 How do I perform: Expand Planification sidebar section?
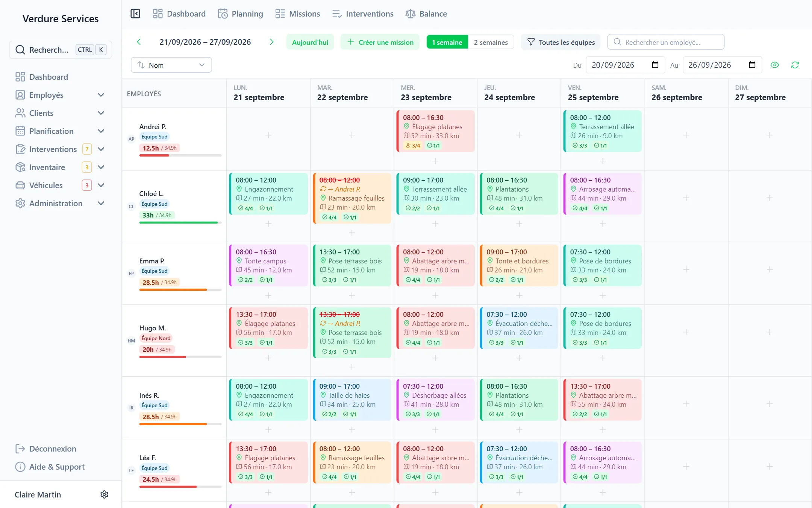coord(101,131)
